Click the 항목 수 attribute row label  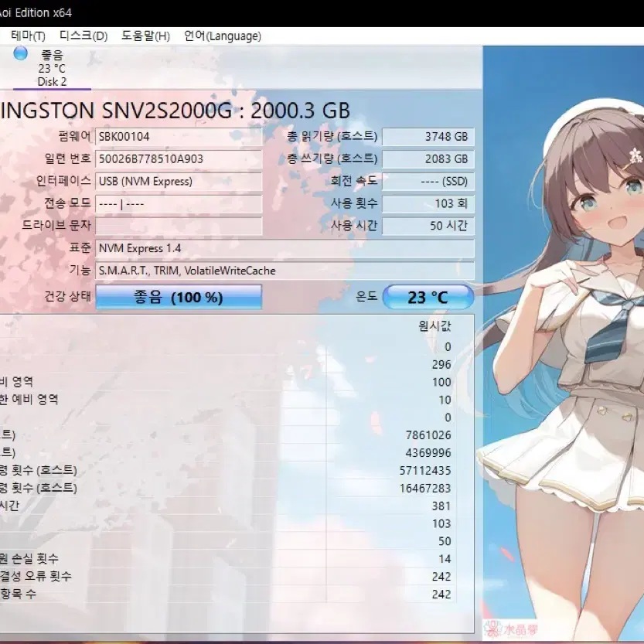click(18, 594)
